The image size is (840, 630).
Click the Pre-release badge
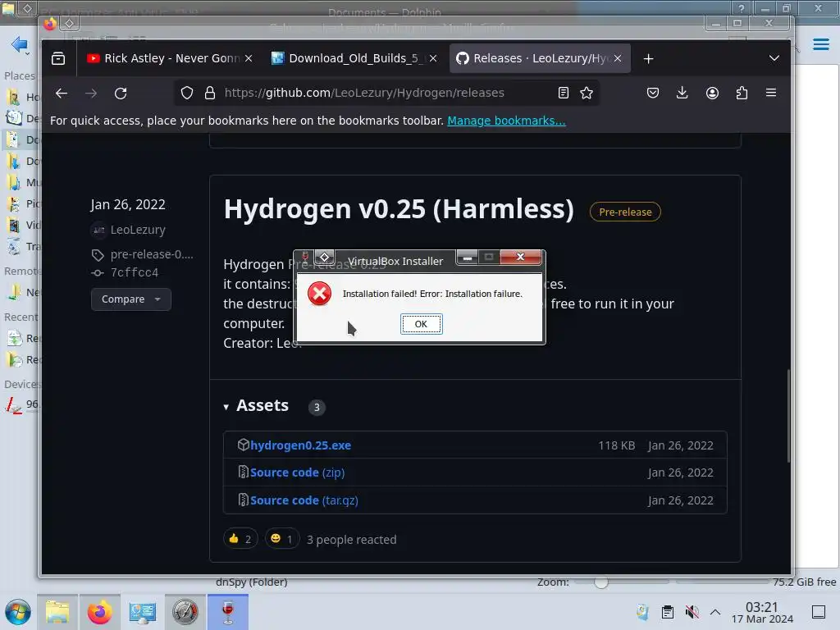click(625, 212)
